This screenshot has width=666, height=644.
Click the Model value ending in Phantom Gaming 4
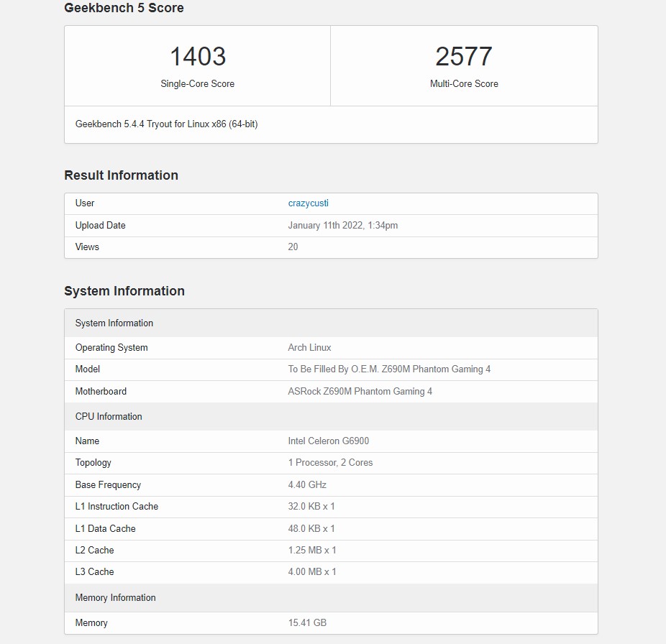[x=389, y=369]
